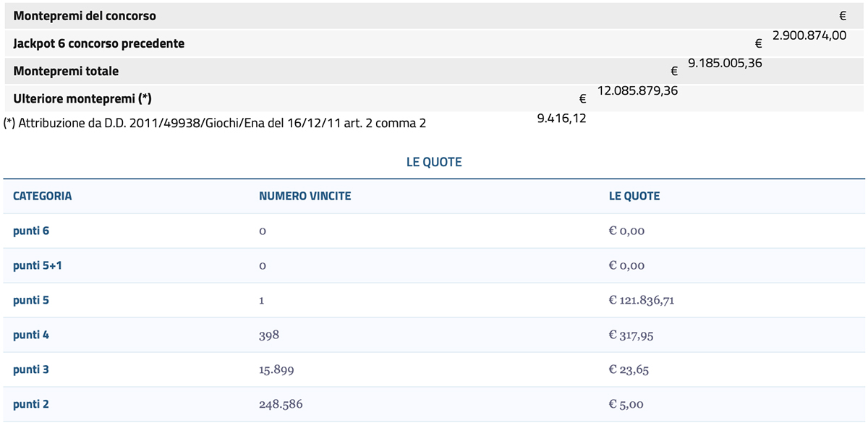Click the Attribuzione da D.D. footnote text
Screen dimensions: 868x428
(x=215, y=123)
